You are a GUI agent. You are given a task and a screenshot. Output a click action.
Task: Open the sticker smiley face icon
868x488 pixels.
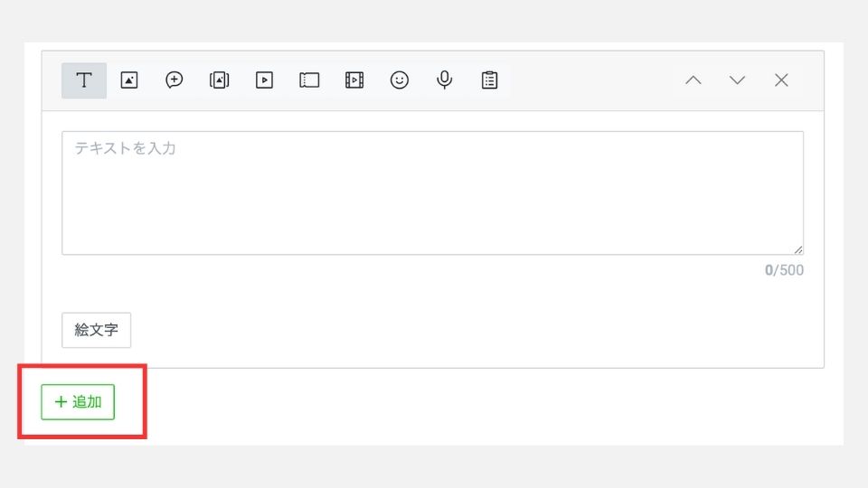pyautogui.click(x=399, y=80)
